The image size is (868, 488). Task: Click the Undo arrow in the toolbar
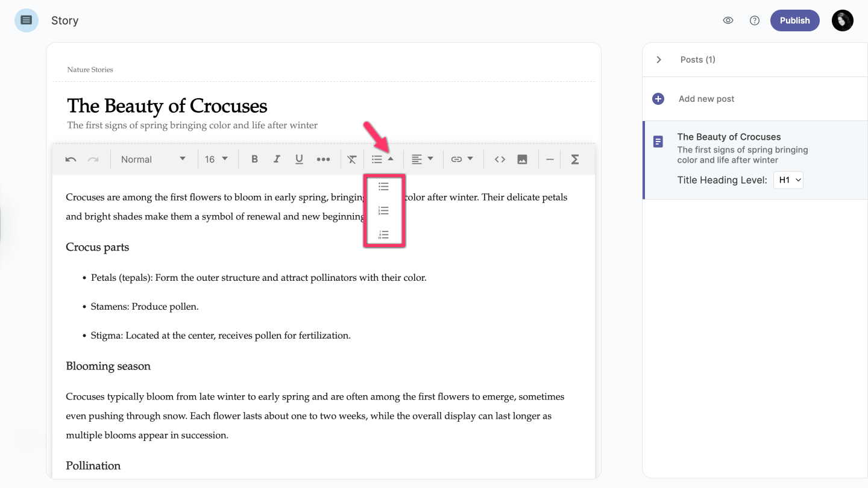click(x=71, y=160)
